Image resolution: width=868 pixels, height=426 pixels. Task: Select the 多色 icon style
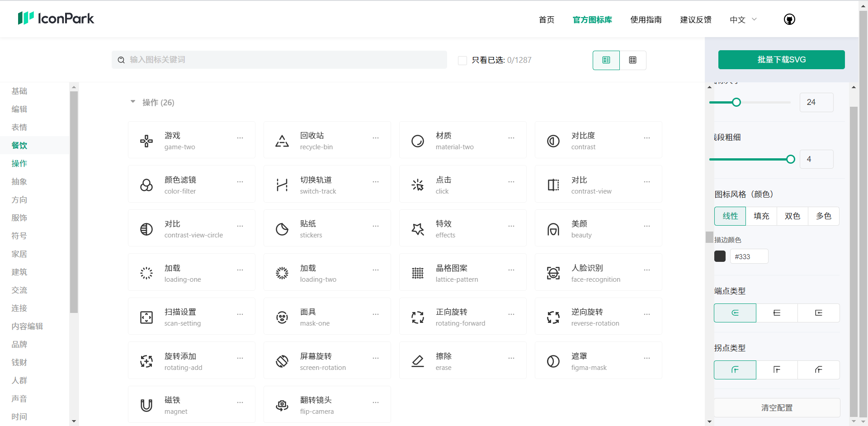(823, 216)
